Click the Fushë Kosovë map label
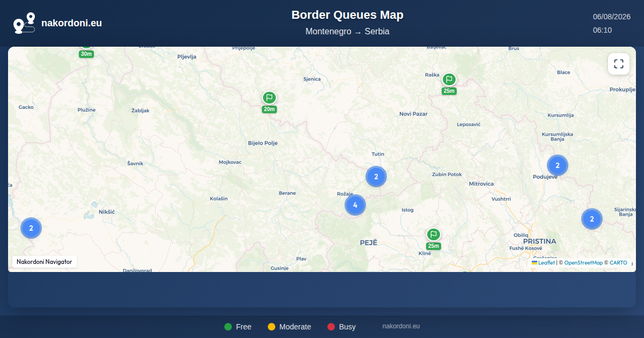This screenshot has width=644, height=338. click(525, 248)
